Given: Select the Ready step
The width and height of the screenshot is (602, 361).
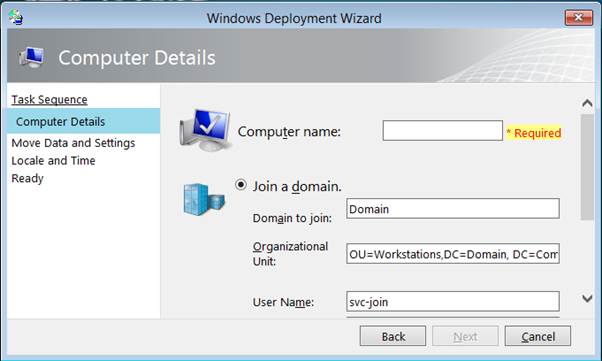Looking at the screenshot, I should [x=28, y=179].
